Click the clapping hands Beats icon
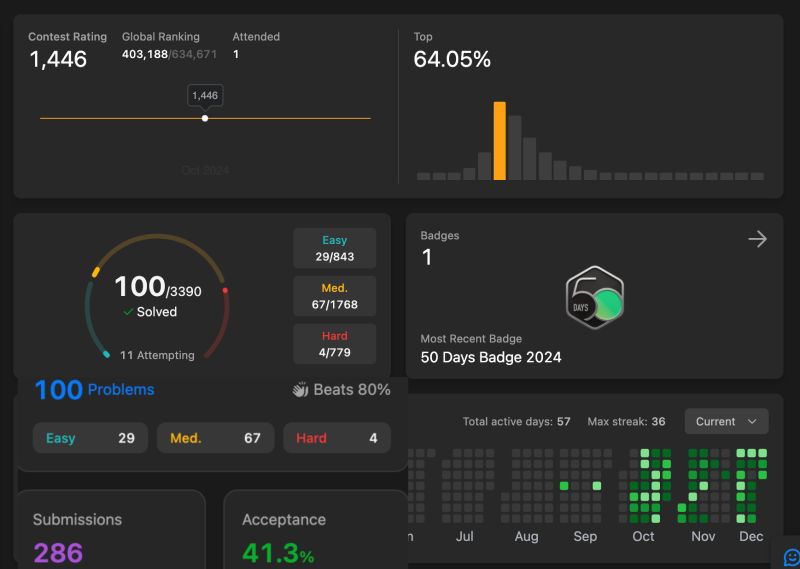The image size is (800, 569). 300,390
